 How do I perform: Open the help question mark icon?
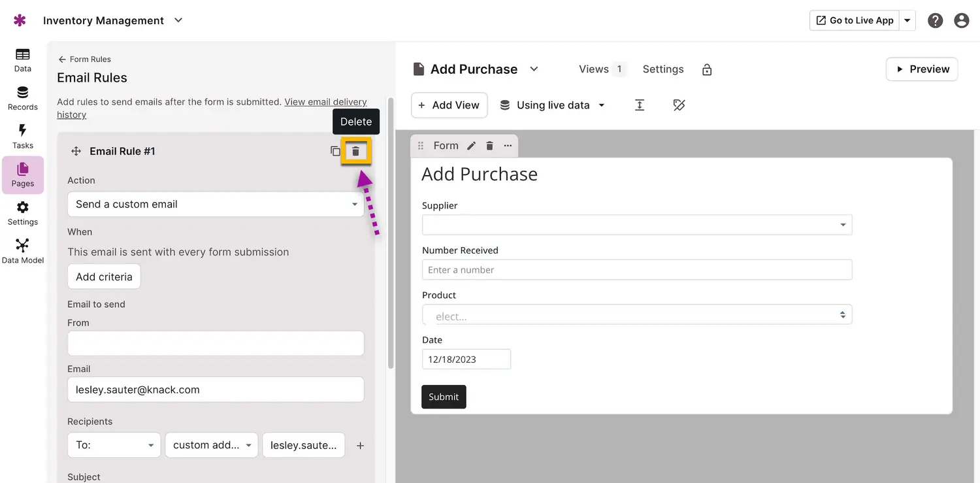coord(935,20)
